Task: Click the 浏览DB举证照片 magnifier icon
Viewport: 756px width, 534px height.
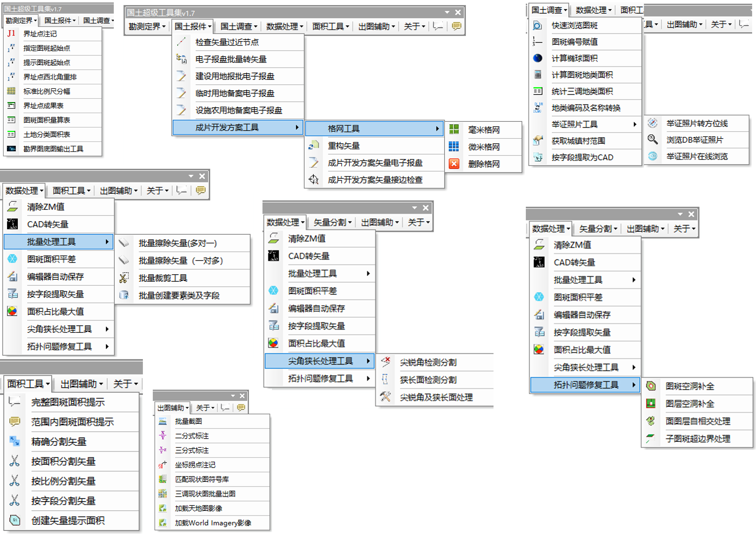Action: (652, 140)
